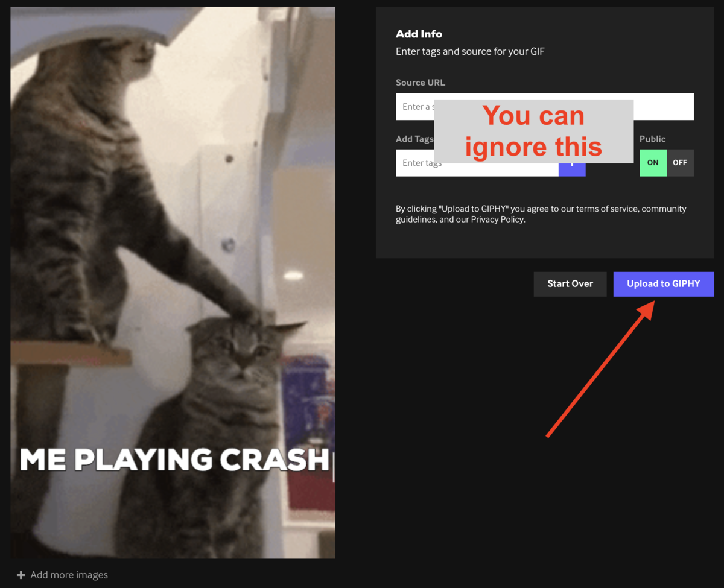Click the Upload to GIPHY button
Screen dimensions: 724x588
click(x=663, y=284)
